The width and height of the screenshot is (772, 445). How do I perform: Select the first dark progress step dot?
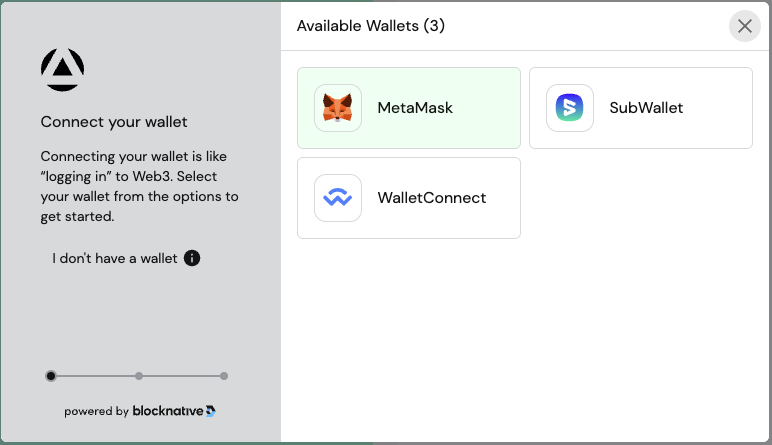(x=51, y=376)
